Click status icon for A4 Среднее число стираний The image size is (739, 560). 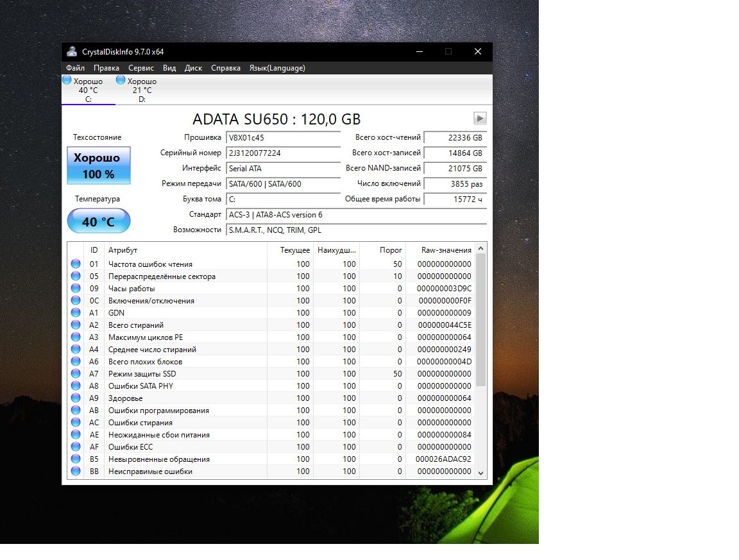click(76, 350)
